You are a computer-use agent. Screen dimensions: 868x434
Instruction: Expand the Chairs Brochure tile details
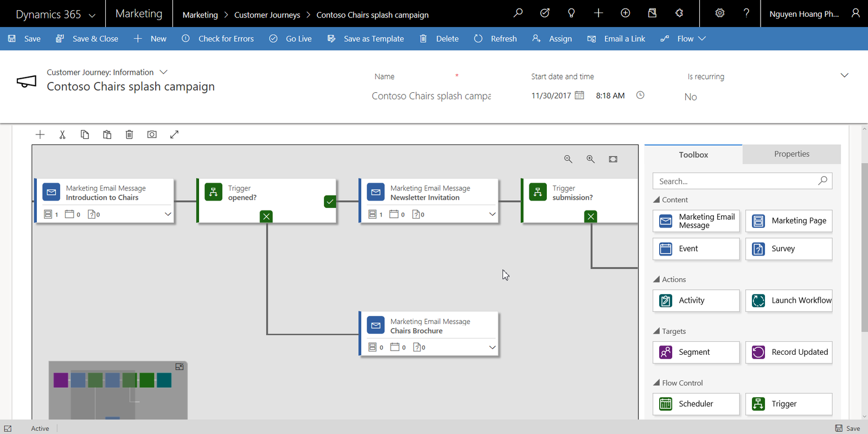pyautogui.click(x=492, y=347)
